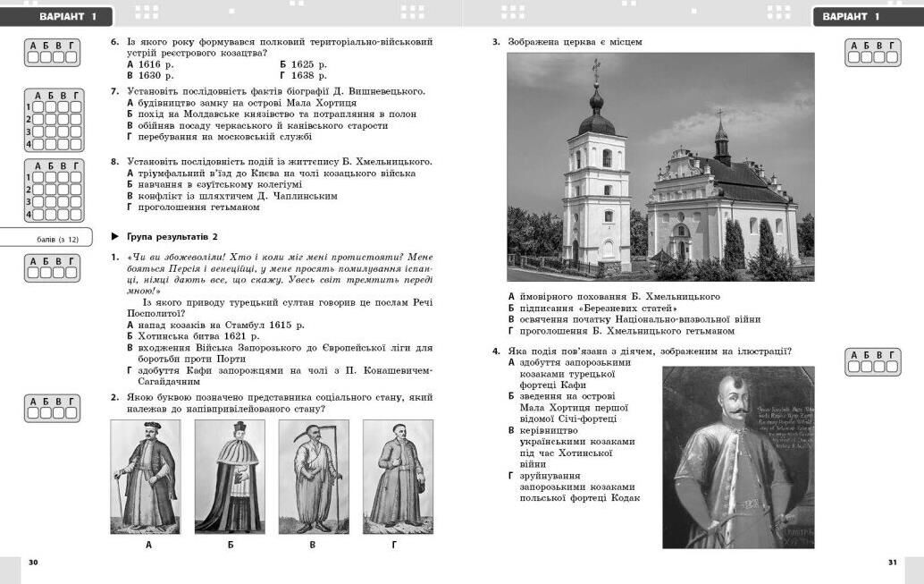Mark box А in question 6 answer grid
924x584 pixels.
[34, 57]
